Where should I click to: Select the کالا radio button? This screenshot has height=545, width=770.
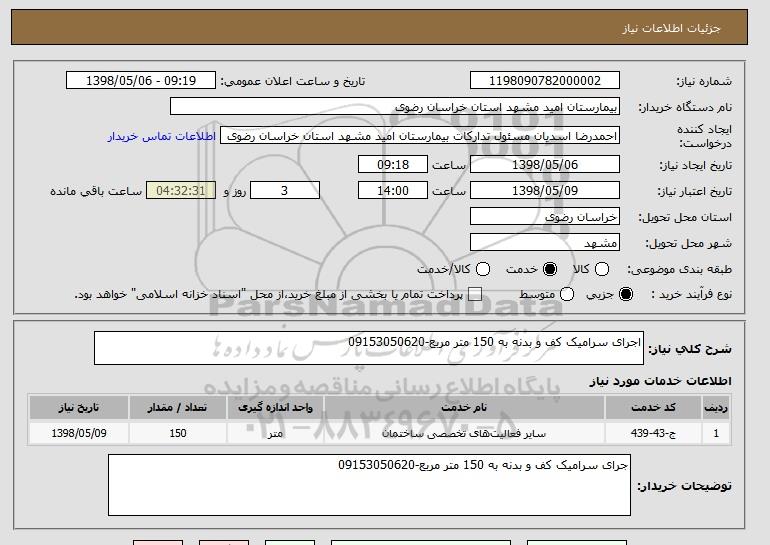pos(602,269)
